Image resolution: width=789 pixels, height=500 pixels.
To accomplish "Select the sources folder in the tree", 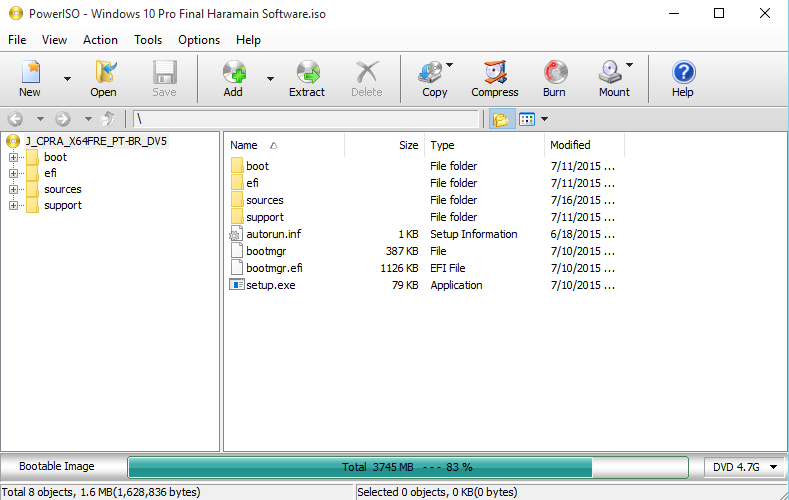I will point(62,190).
